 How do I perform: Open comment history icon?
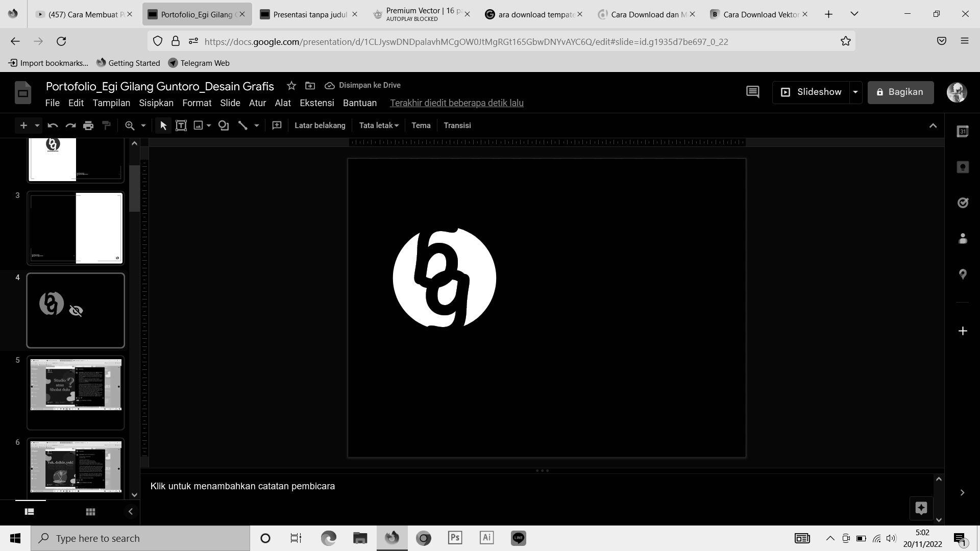point(752,92)
